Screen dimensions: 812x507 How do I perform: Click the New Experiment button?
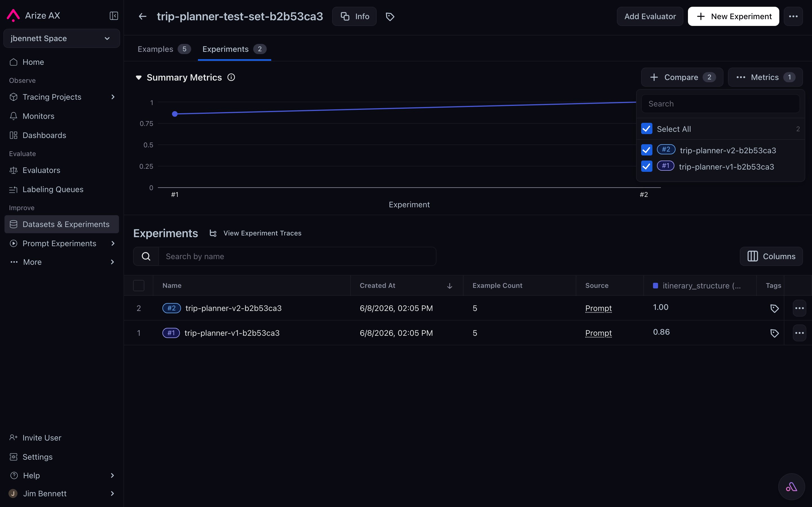tap(734, 16)
